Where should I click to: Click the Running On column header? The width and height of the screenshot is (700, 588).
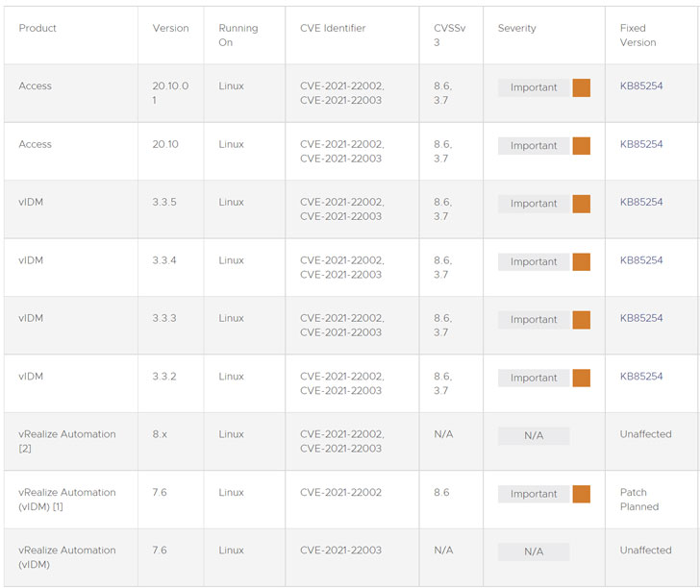pos(237,36)
